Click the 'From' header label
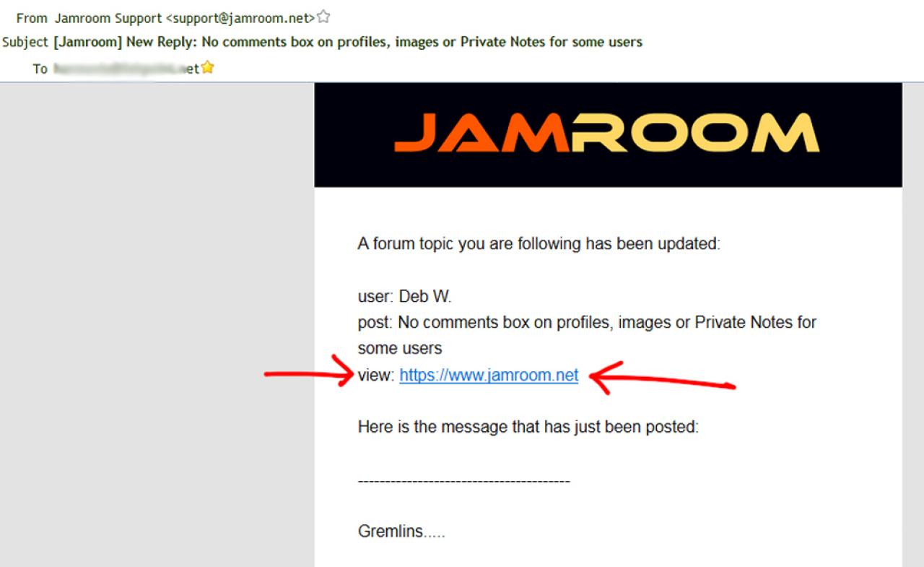The width and height of the screenshot is (924, 567). click(x=32, y=18)
